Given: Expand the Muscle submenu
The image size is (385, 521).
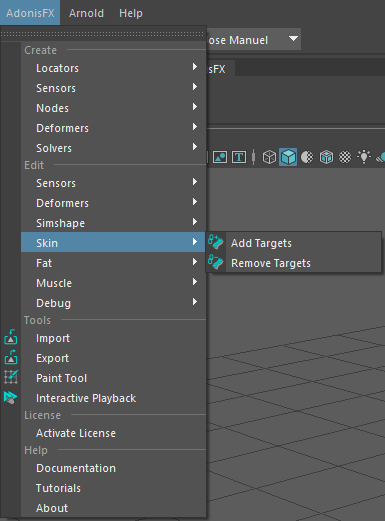Looking at the screenshot, I should click(113, 283).
